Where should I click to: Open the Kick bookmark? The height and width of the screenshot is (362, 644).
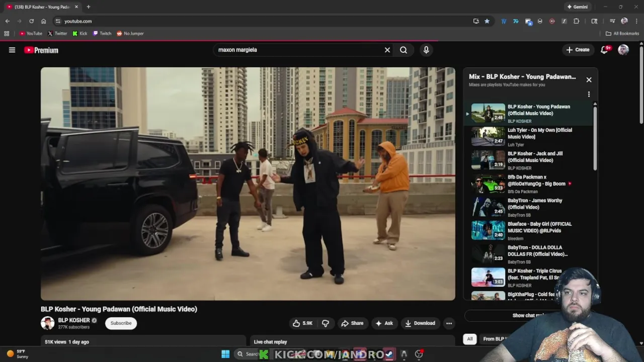coord(80,33)
